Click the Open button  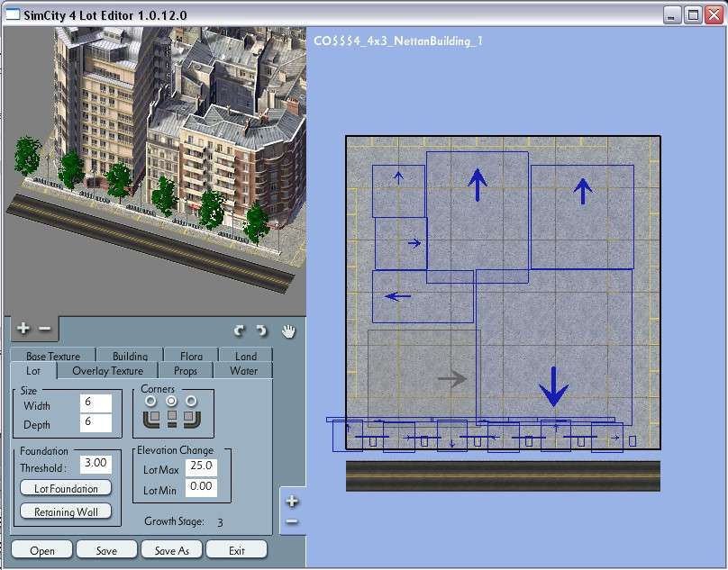click(x=41, y=550)
